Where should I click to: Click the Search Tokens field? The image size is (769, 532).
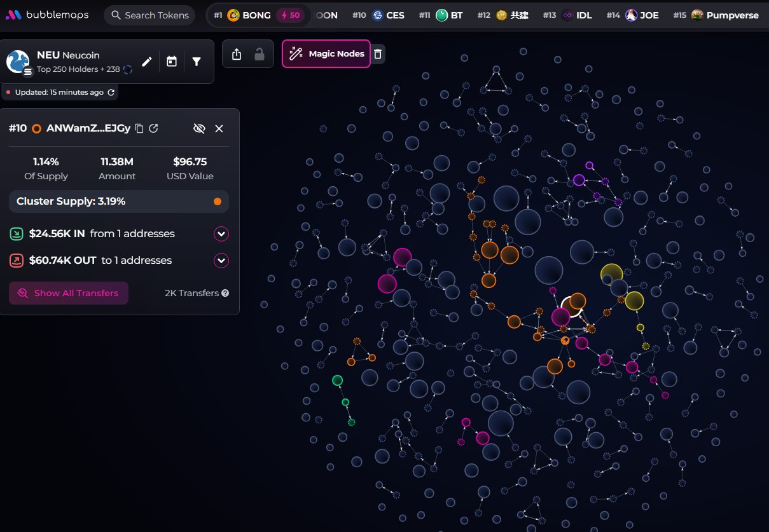tap(150, 15)
